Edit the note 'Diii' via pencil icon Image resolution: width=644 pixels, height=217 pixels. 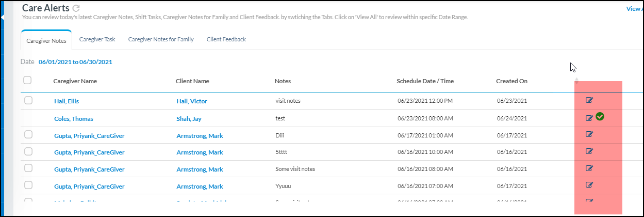point(589,134)
